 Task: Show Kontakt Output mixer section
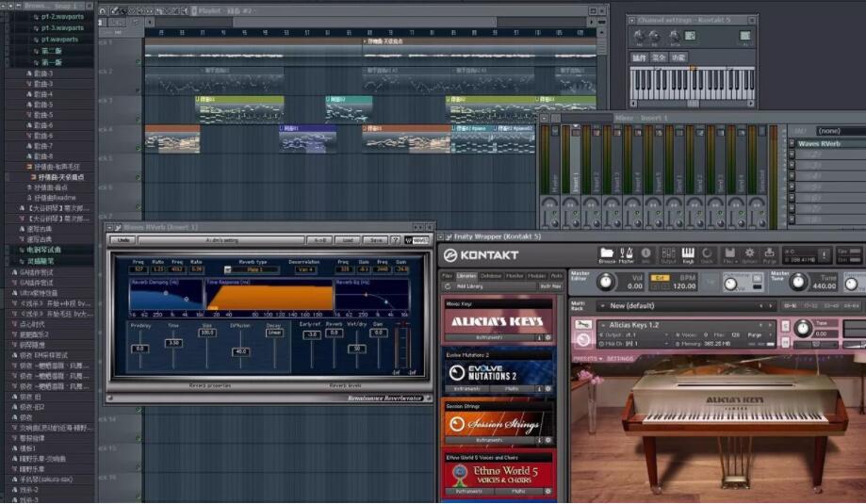[668, 253]
